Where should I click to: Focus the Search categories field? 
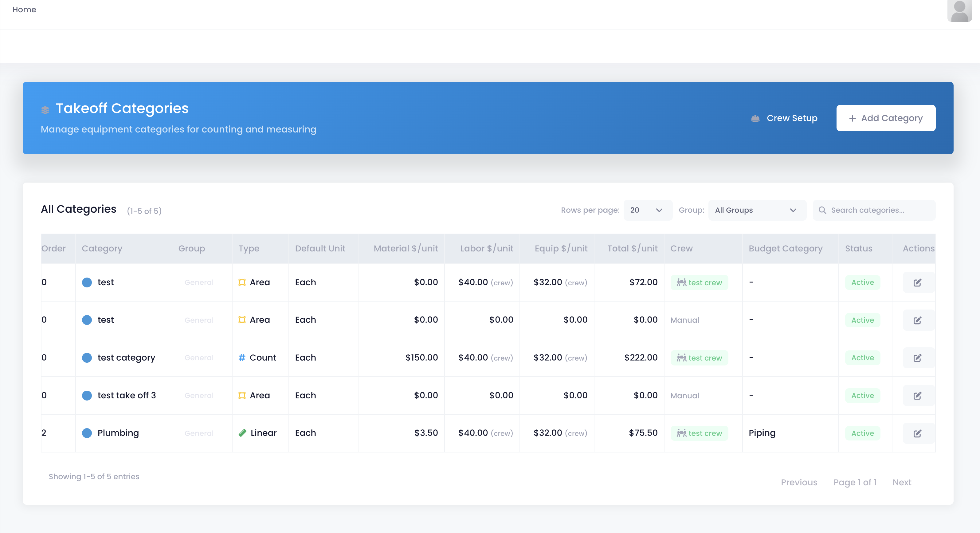tap(879, 210)
